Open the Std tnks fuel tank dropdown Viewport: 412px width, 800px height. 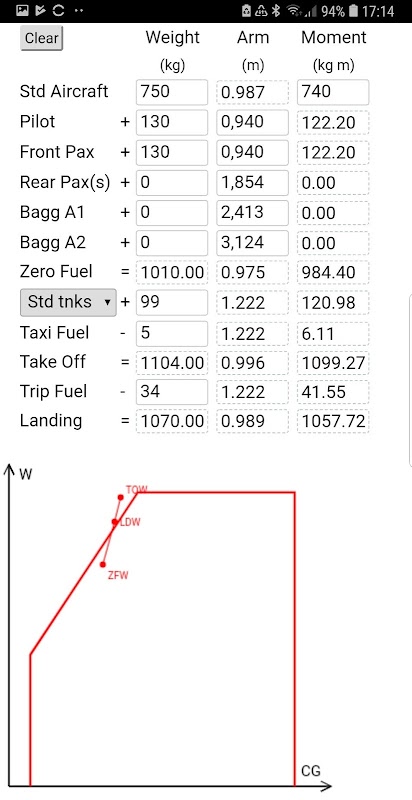click(68, 302)
